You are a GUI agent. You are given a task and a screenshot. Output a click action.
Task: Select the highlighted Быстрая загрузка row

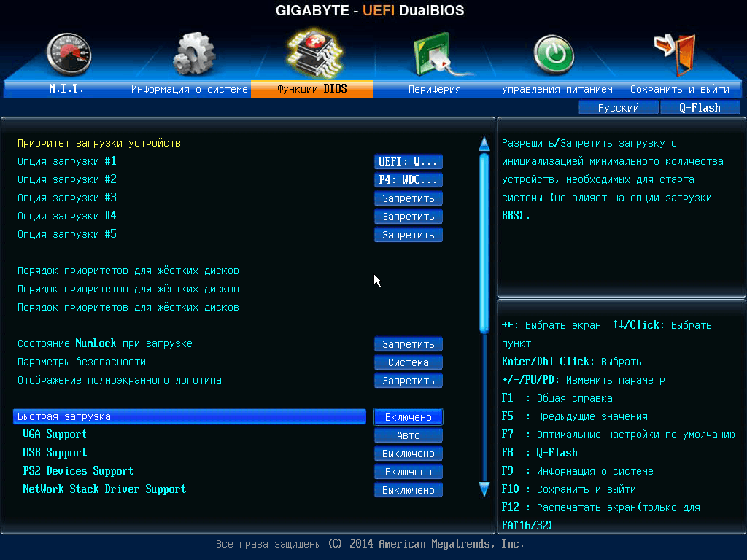pos(190,416)
